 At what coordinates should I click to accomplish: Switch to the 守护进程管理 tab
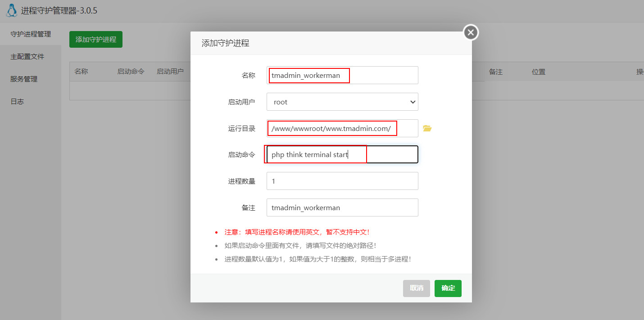coord(31,34)
